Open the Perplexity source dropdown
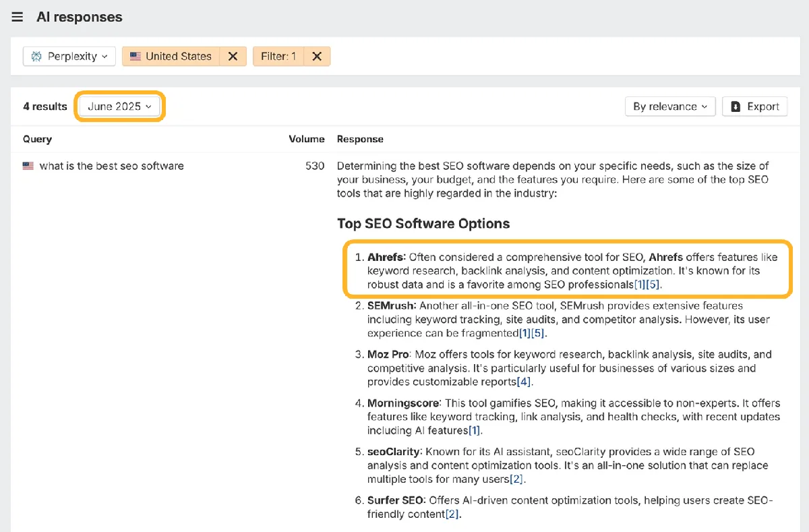 (x=69, y=56)
